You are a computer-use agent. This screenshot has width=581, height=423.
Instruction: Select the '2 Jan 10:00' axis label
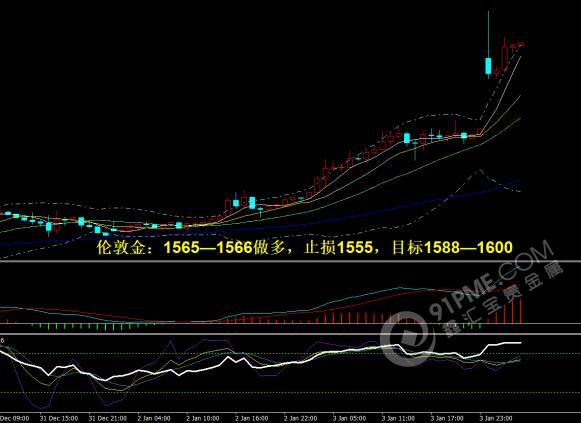pyautogui.click(x=203, y=418)
